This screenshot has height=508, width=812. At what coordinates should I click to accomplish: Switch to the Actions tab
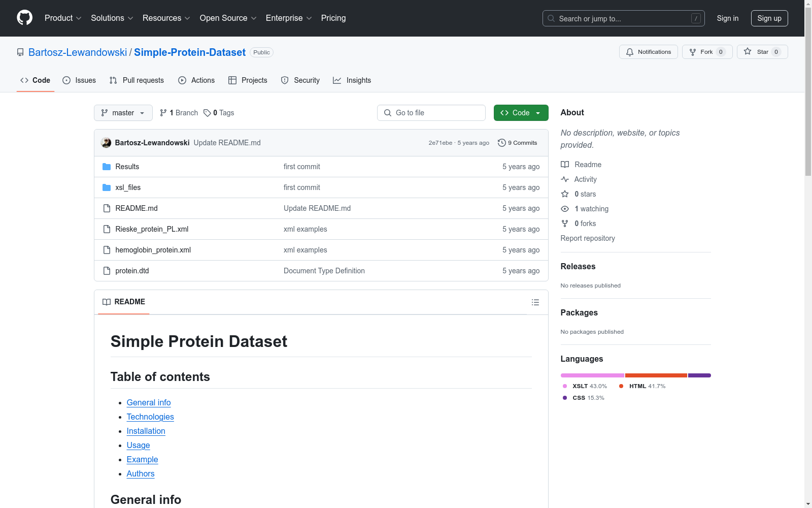coord(196,80)
